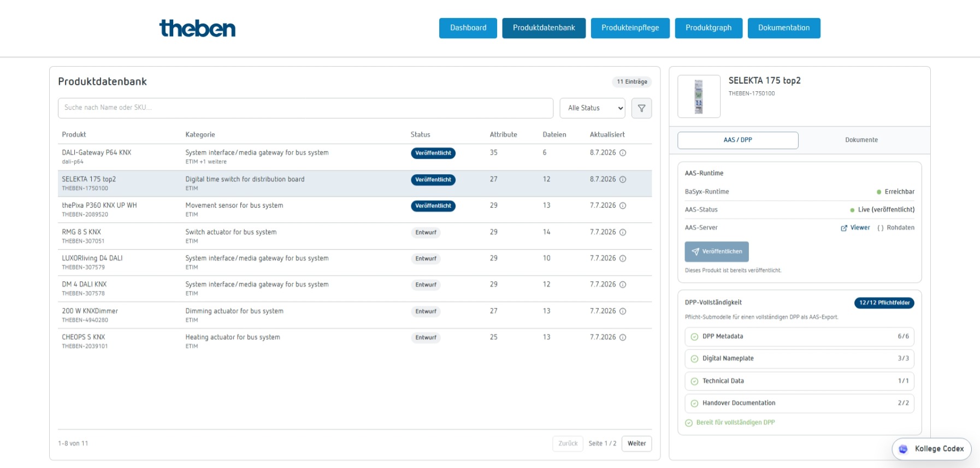Switch to the AAS / DPP tab
Image resolution: width=980 pixels, height=468 pixels.
coord(738,140)
